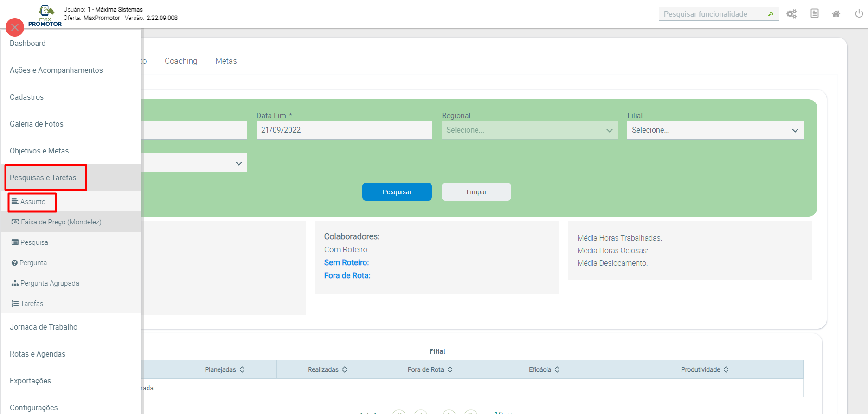Go to home via house icon

(x=836, y=14)
